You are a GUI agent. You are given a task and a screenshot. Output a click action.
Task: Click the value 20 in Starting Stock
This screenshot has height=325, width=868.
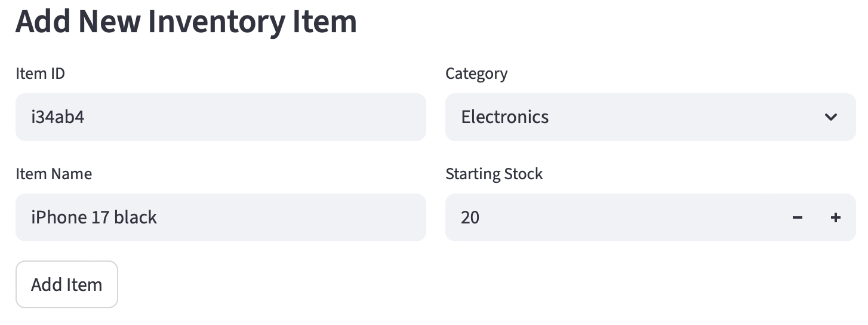point(470,217)
